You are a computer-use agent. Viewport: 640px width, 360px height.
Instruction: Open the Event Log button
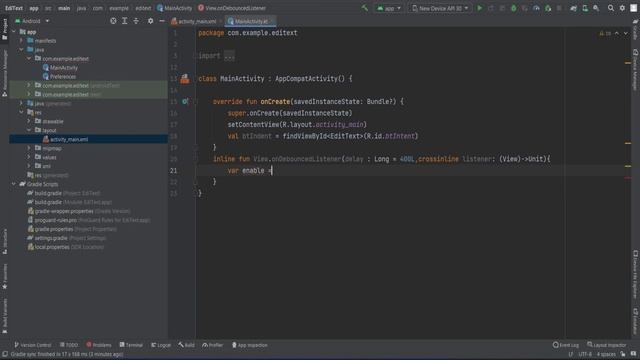[566, 345]
